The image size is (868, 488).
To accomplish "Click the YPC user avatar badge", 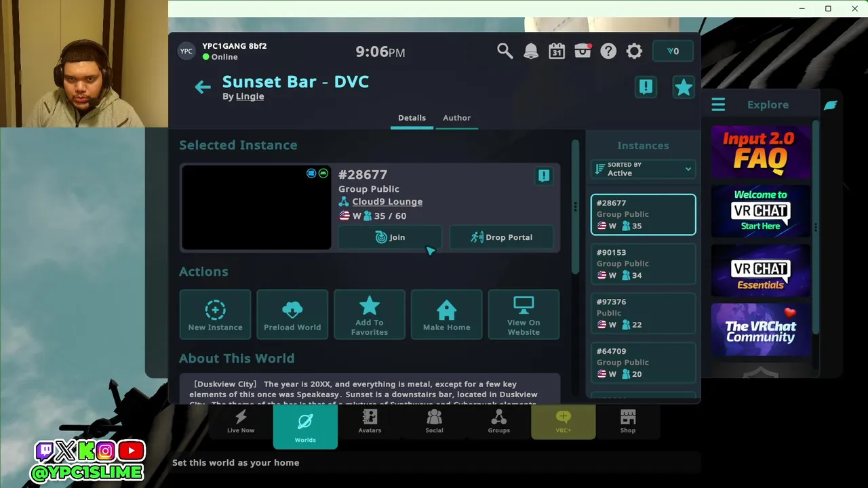I will 186,52.
